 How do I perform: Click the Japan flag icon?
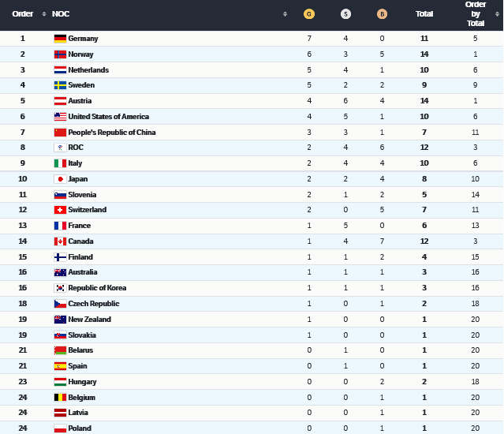pyautogui.click(x=60, y=179)
